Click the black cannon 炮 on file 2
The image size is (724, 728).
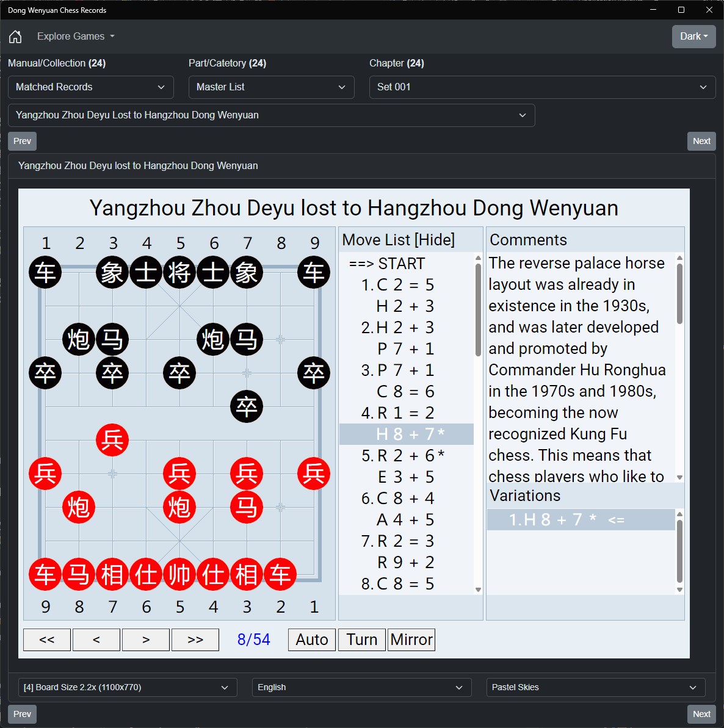79,339
